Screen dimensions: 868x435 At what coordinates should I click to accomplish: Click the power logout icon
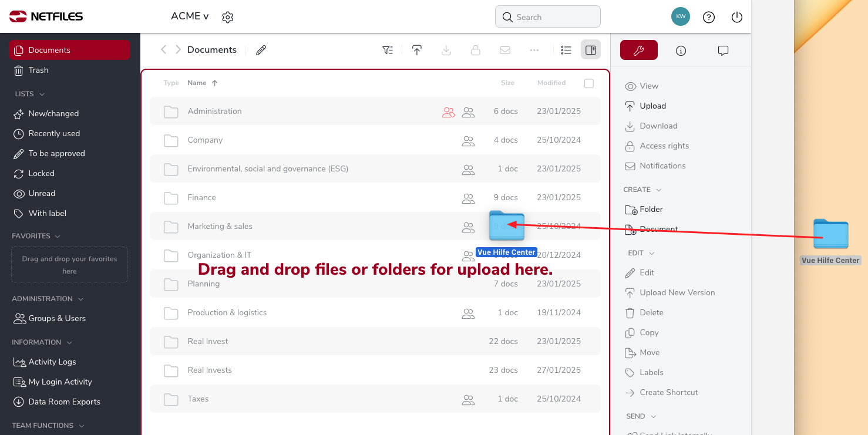click(x=737, y=17)
